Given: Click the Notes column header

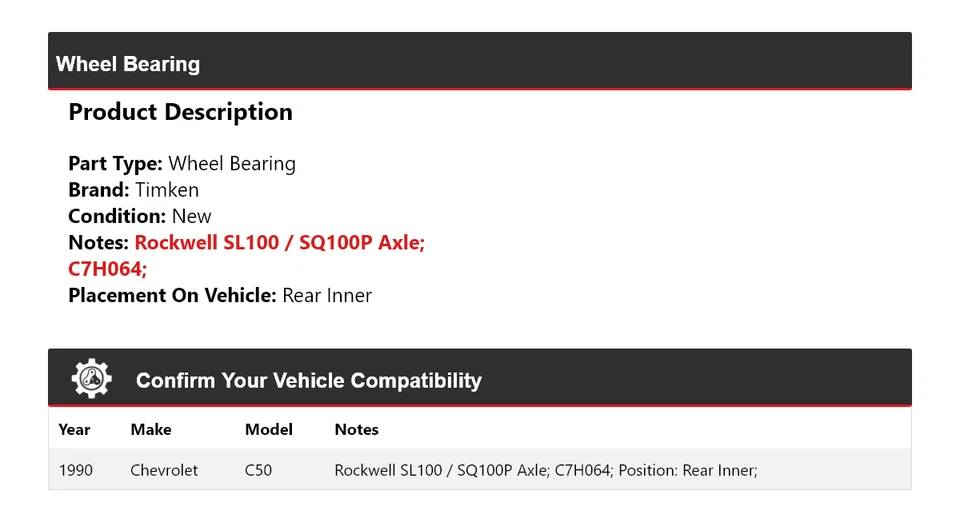Looking at the screenshot, I should 357,429.
